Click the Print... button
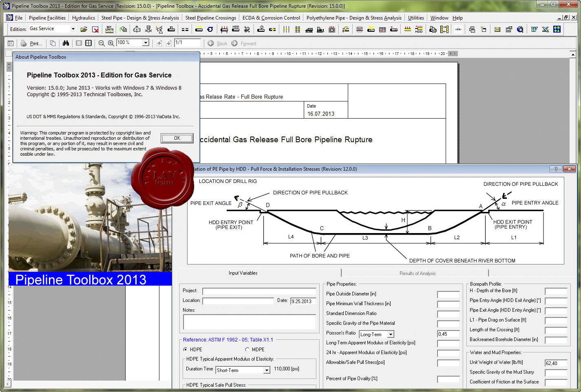 (32, 43)
